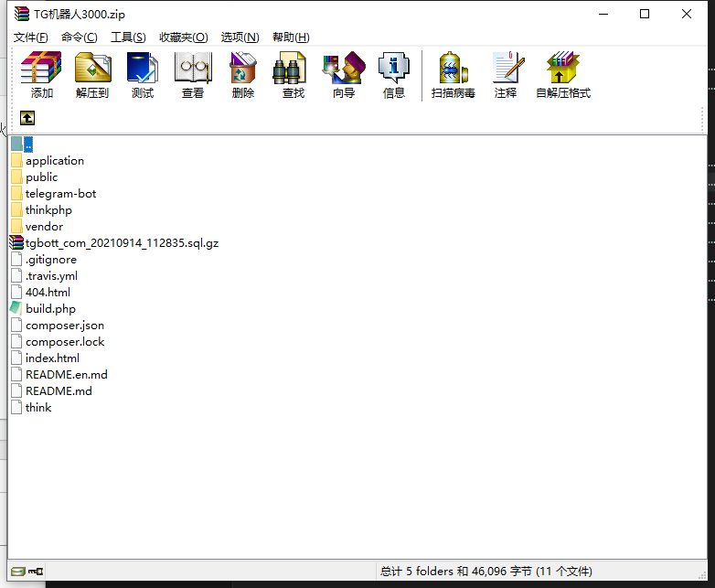This screenshot has height=588, width=715.
Task: Open the Tools (工具) menu
Action: (128, 37)
